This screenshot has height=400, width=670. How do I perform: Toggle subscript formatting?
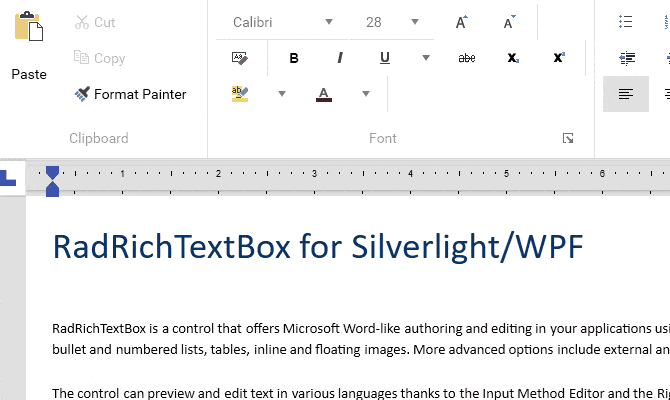click(513, 58)
